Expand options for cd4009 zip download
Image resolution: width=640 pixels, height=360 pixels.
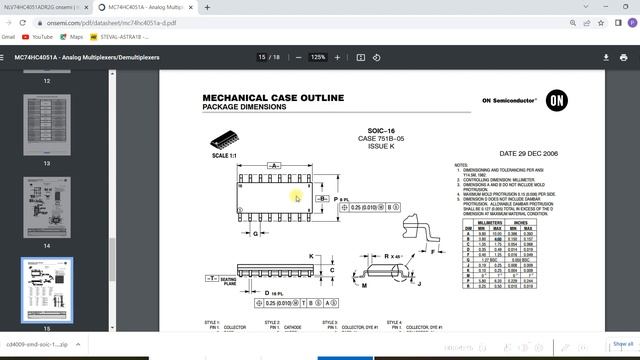tap(78, 344)
